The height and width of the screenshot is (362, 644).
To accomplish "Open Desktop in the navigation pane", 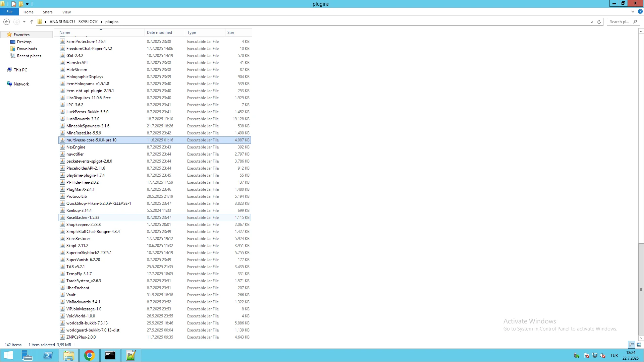I will click(24, 42).
